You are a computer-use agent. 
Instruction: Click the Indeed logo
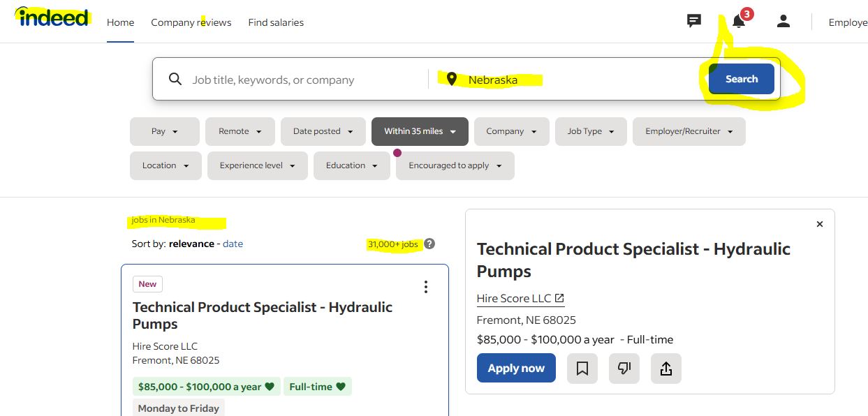click(54, 17)
